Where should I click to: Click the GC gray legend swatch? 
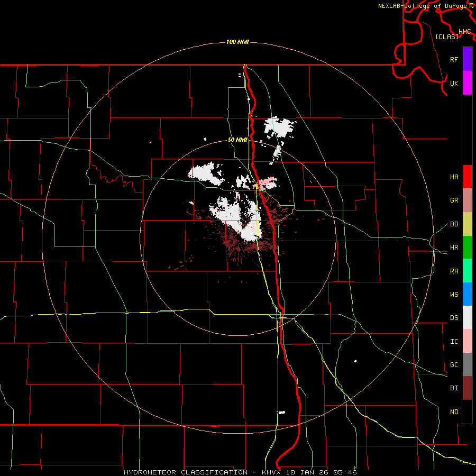point(467,364)
